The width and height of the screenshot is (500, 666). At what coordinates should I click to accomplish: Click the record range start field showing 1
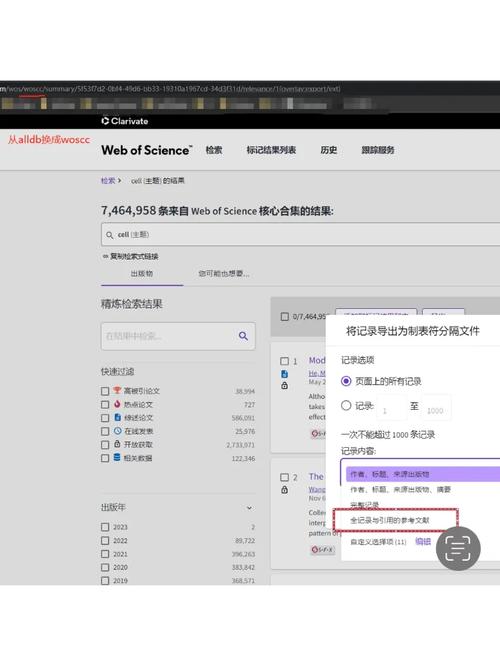391,408
